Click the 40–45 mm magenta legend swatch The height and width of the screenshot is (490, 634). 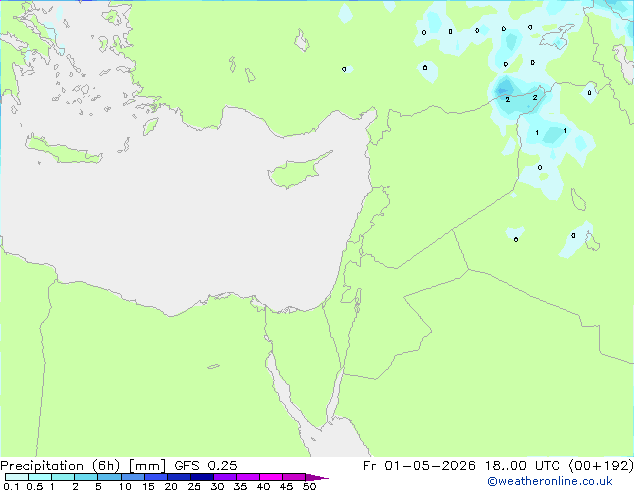pos(271,477)
